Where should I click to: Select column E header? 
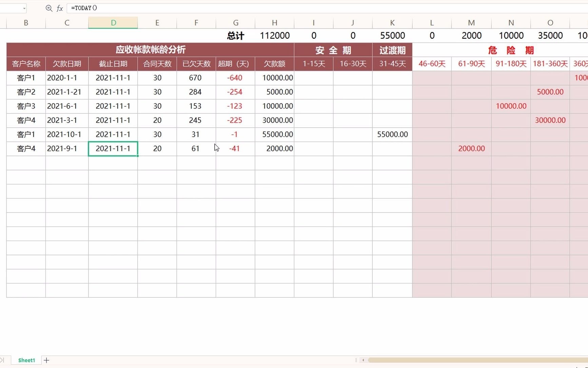[157, 23]
